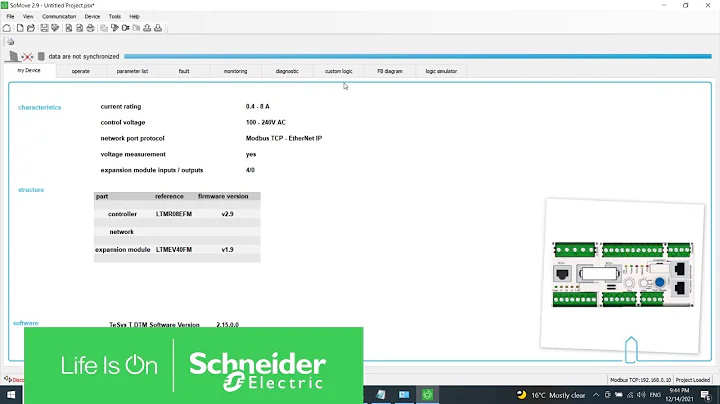The height and width of the screenshot is (404, 720).
Task: Click the Modbus TCP address in status bar
Action: [x=640, y=380]
